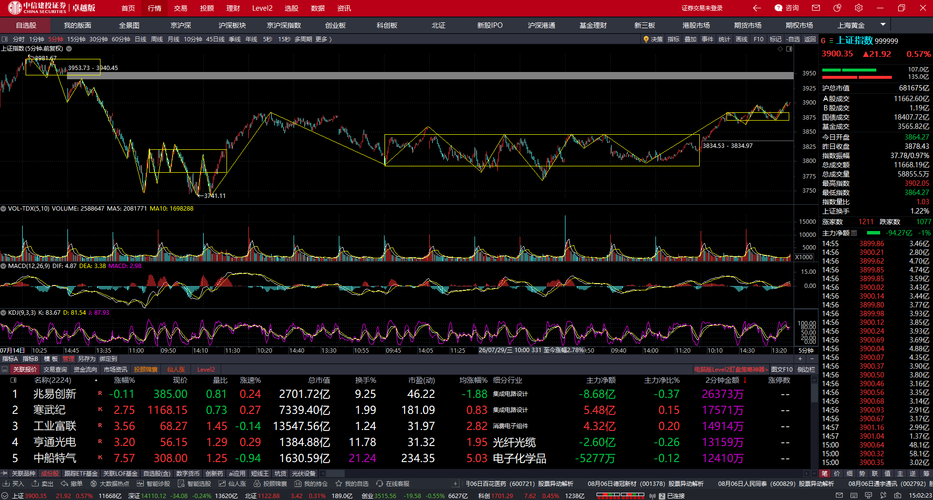Screen dimensions: 933x500
Task: Click 证券交易未登录 login link
Action: pyautogui.click(x=702, y=8)
